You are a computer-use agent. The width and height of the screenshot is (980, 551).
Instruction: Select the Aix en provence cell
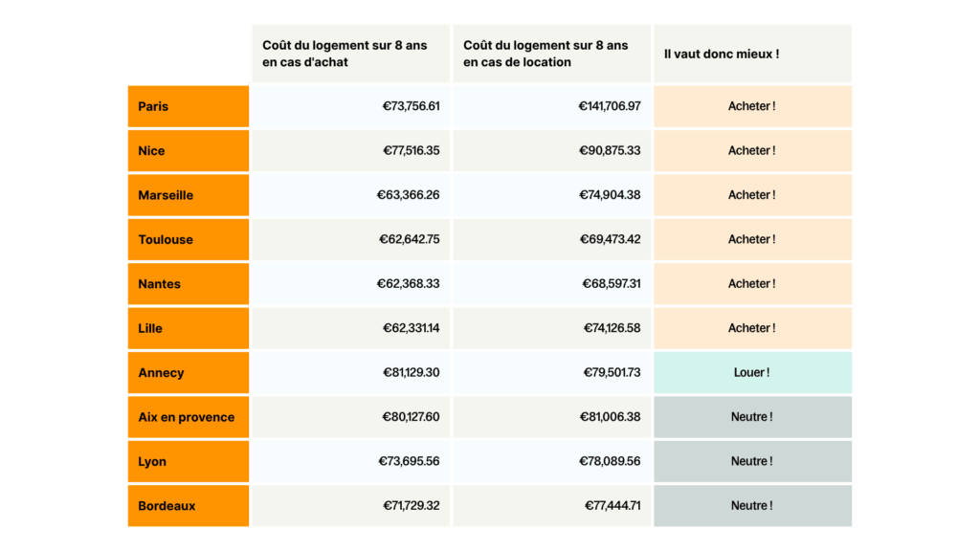point(188,417)
